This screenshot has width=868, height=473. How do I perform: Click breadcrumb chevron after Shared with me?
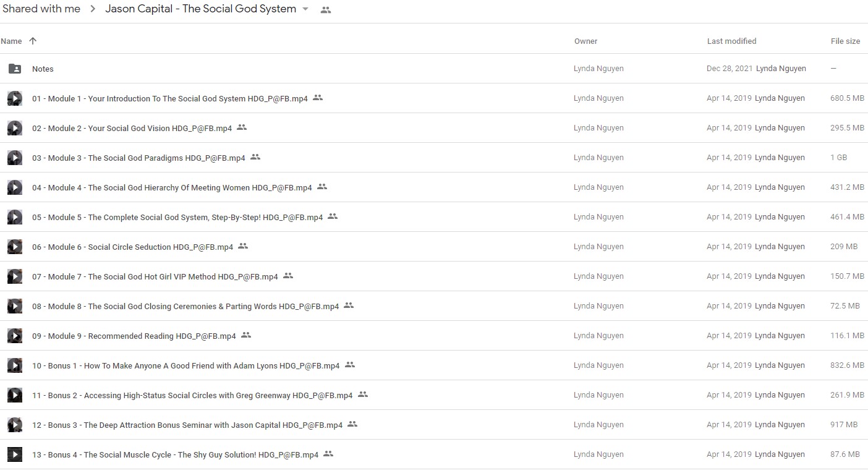(x=93, y=9)
